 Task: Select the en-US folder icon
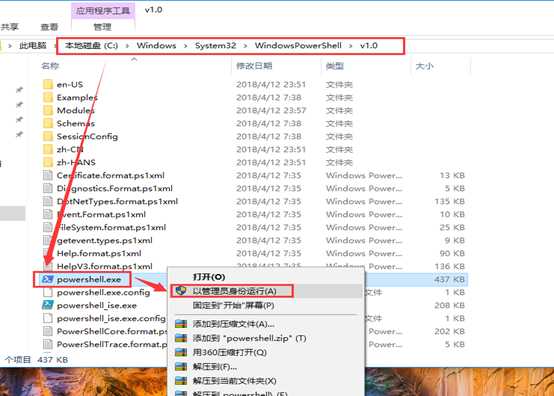[x=48, y=84]
